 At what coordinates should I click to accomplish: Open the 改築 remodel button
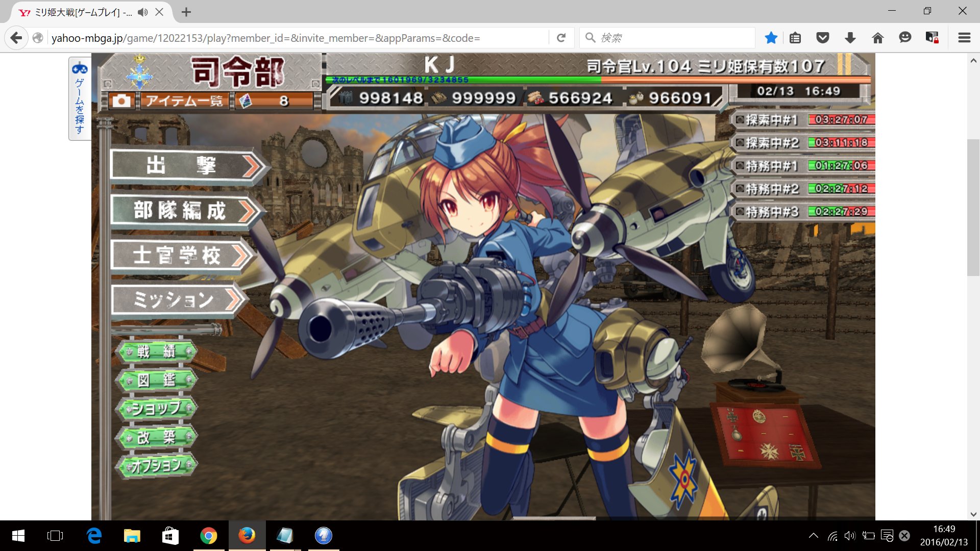point(156,437)
